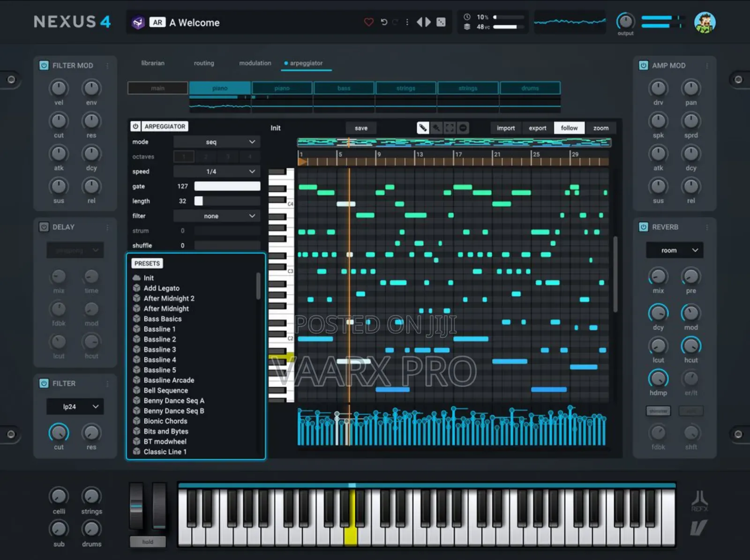Click the Reverb hdmp knob
The height and width of the screenshot is (560, 750).
[x=658, y=379]
